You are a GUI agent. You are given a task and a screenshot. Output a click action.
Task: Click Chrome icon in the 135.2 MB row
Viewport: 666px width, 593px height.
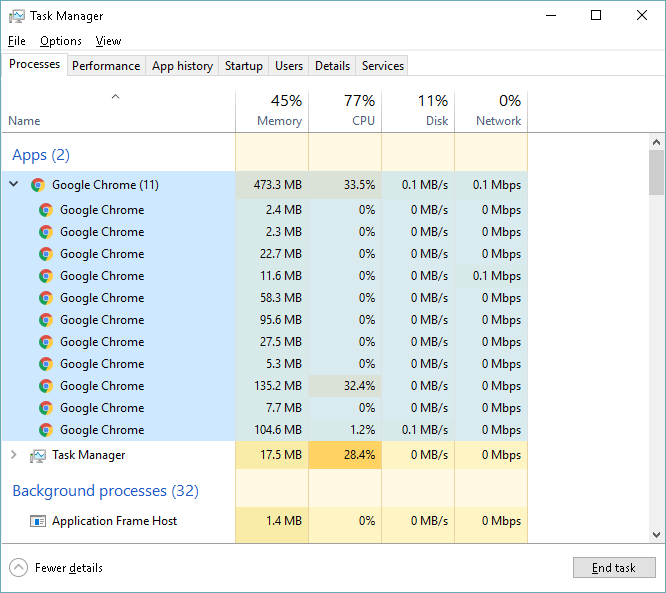(46, 386)
